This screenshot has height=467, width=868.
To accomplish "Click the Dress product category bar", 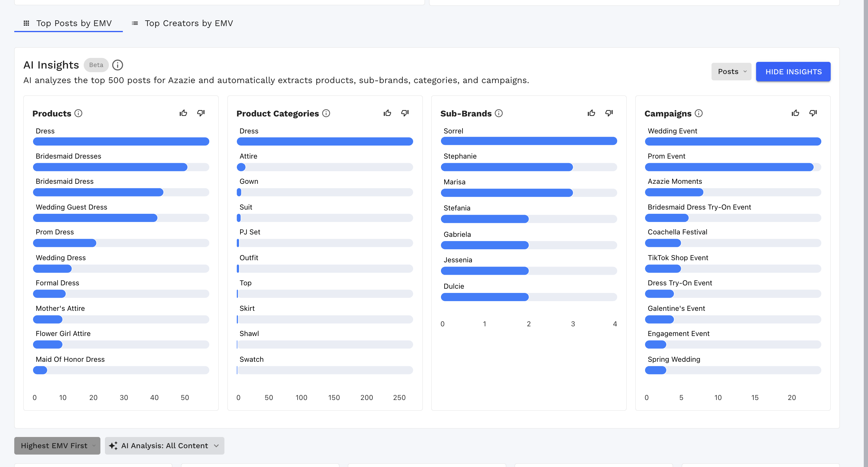I will pos(325,142).
